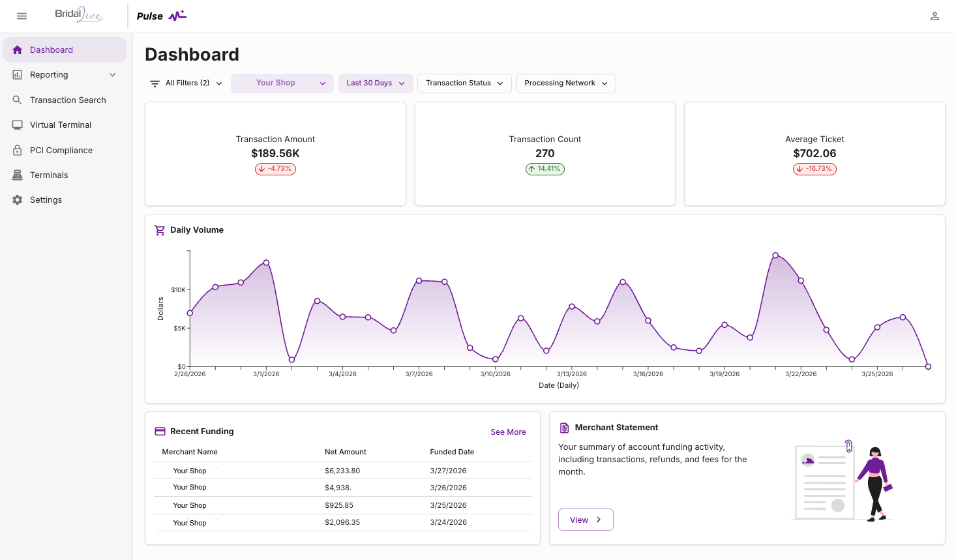Go to Virtual Terminal page
This screenshot has height=560, width=956.
[x=61, y=125]
